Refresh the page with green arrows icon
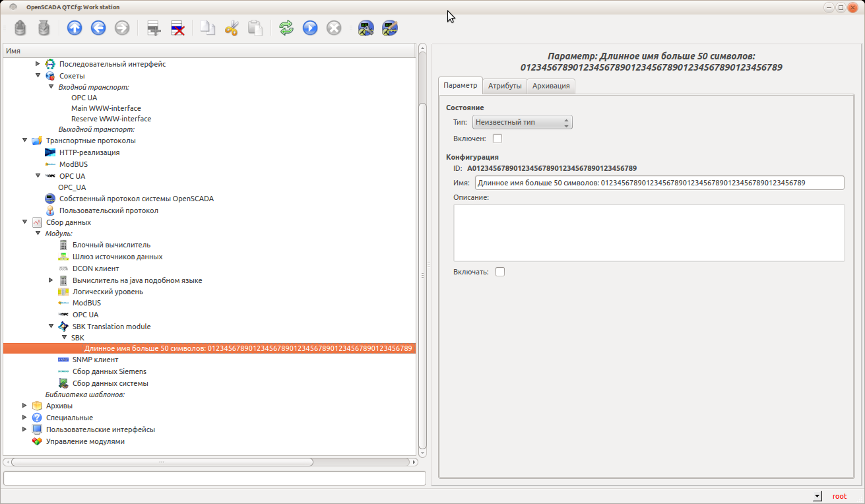The height and width of the screenshot is (504, 865). point(286,28)
